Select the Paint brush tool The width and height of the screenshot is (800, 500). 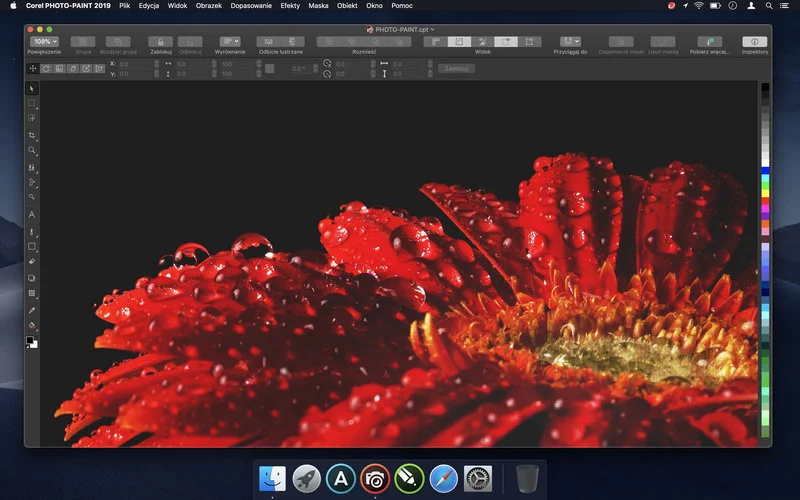point(32,232)
